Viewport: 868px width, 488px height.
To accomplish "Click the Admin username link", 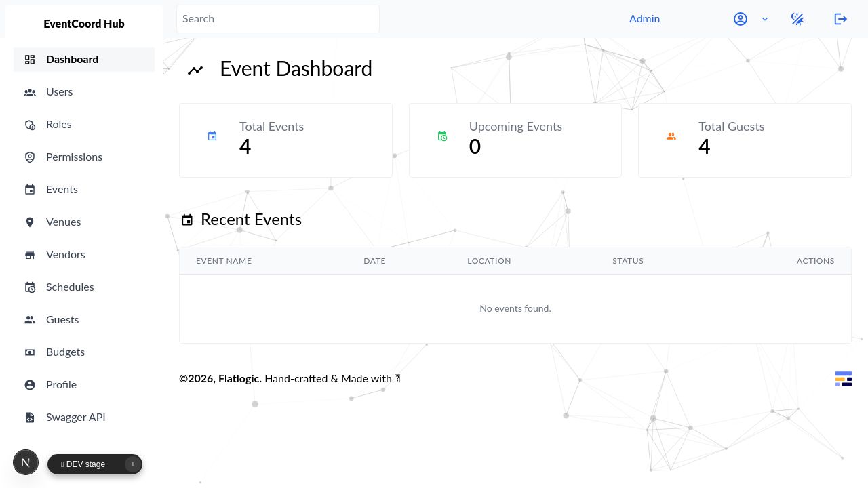I will 644,19.
